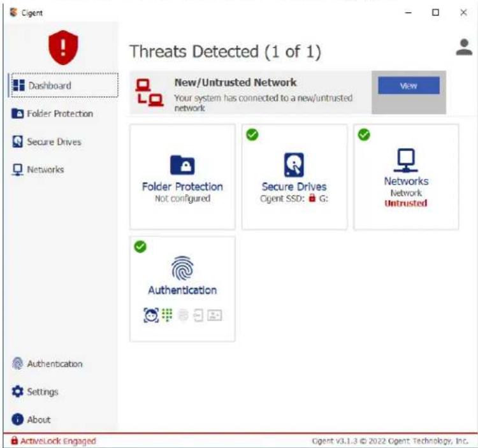Click the greyed security key authentication icon
478x448 pixels.
[198, 315]
